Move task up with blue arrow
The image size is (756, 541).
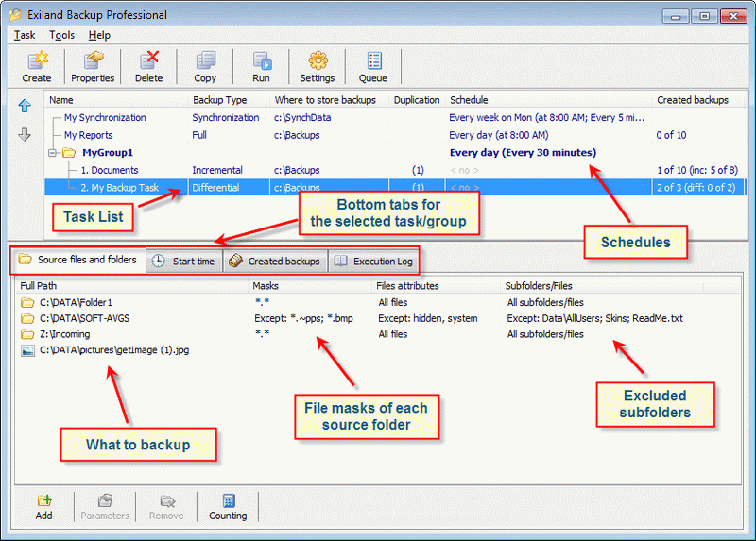[25, 106]
